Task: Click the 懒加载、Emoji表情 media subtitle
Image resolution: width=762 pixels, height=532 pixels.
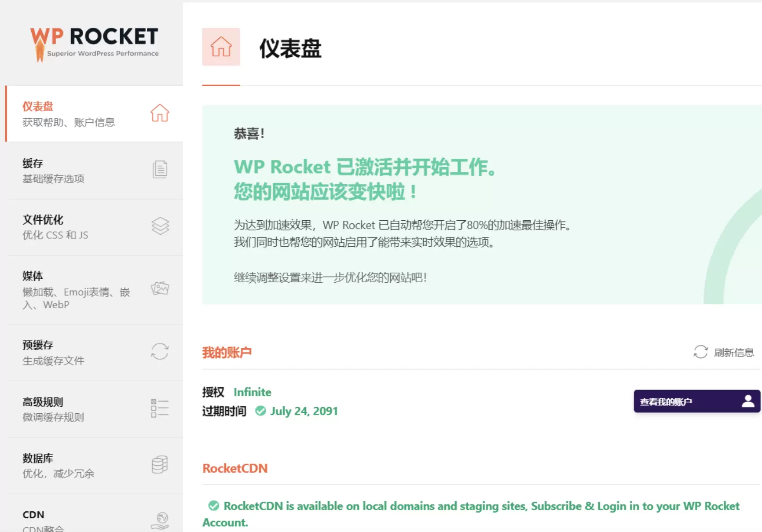Action: (77, 298)
